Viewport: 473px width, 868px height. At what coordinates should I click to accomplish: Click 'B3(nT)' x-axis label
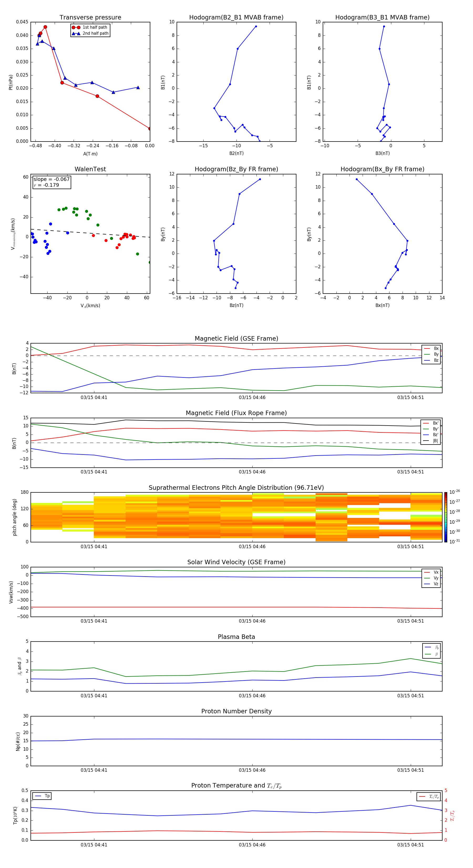pyautogui.click(x=382, y=154)
